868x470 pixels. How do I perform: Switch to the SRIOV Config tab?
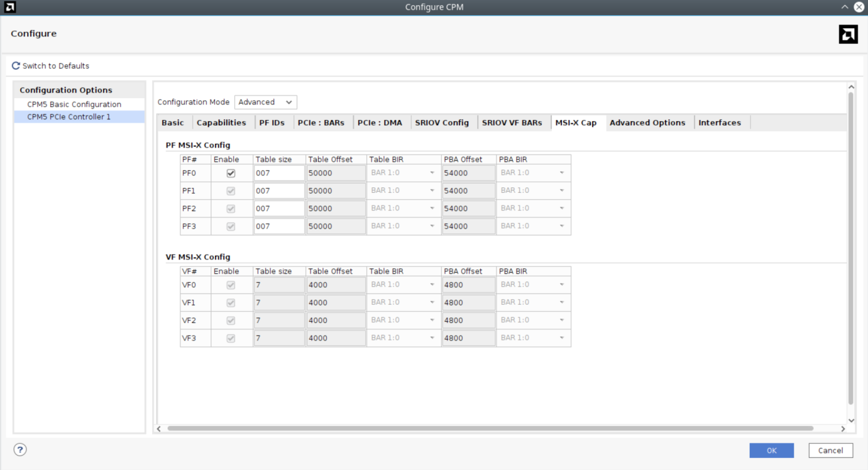pyautogui.click(x=442, y=123)
